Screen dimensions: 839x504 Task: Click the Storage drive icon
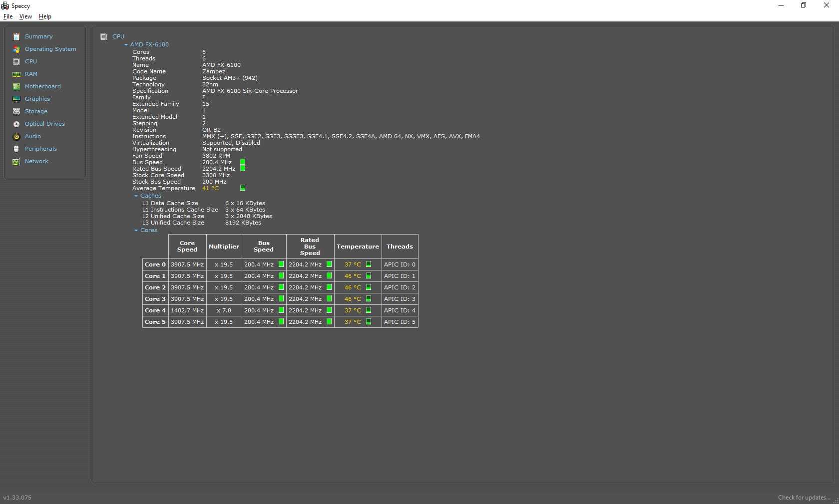[16, 111]
